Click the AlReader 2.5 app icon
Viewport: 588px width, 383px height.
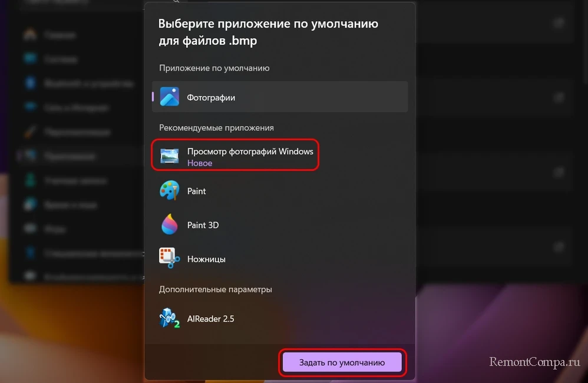tap(170, 318)
